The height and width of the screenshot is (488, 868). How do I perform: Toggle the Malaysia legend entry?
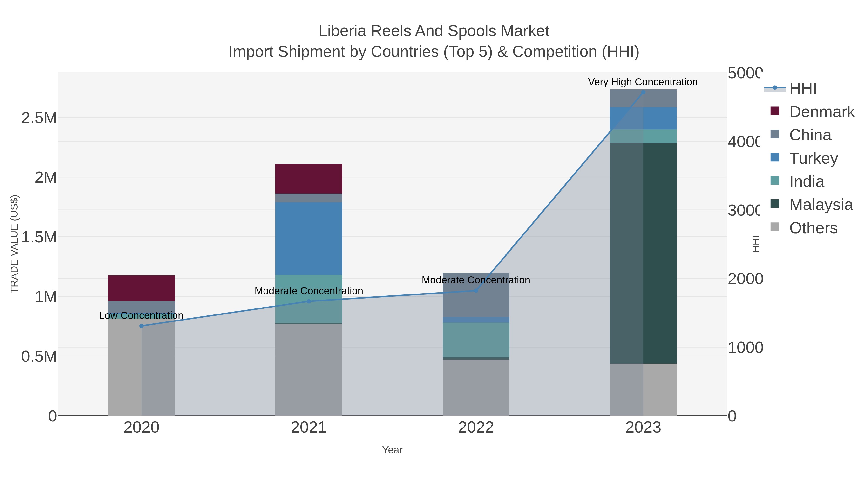click(811, 204)
